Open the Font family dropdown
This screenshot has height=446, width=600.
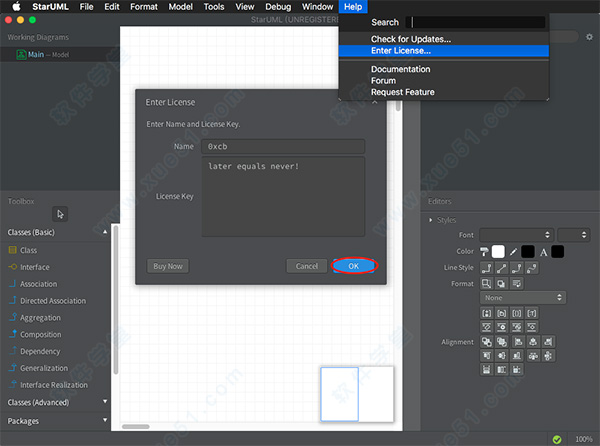tap(515, 234)
